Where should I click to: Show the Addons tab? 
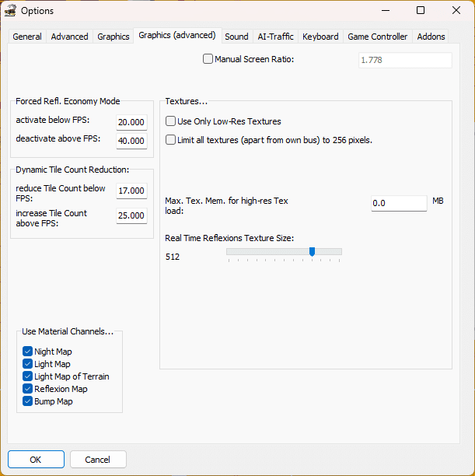click(431, 37)
